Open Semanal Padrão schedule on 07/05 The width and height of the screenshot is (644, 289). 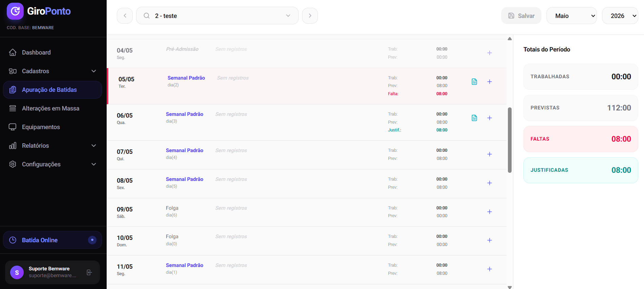click(185, 150)
